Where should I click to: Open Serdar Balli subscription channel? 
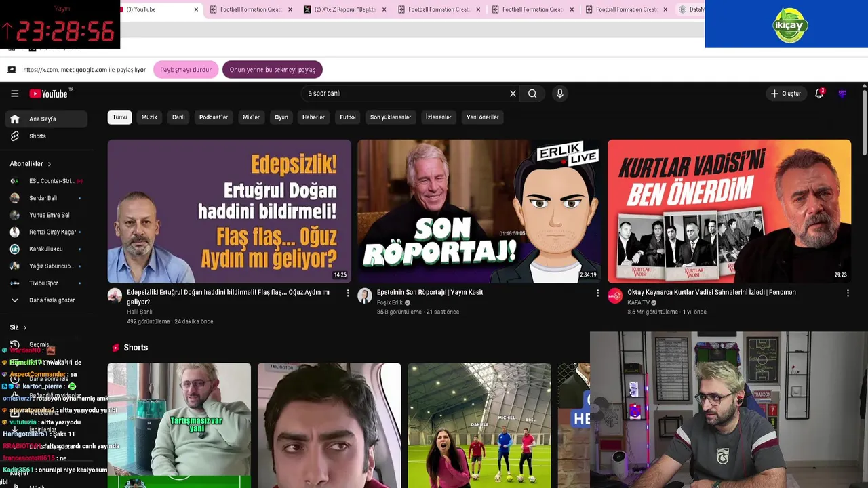click(46, 198)
